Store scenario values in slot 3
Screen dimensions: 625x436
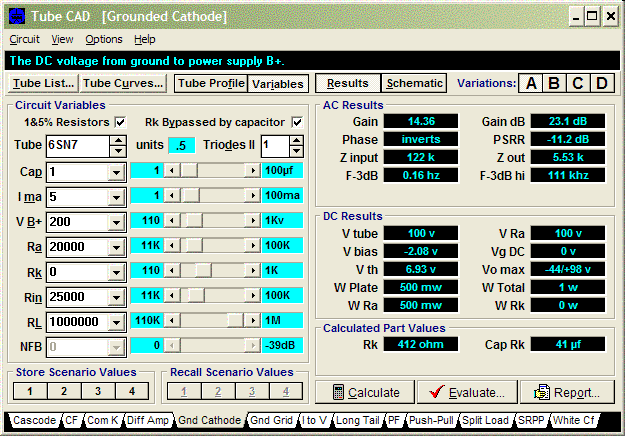coord(98,391)
